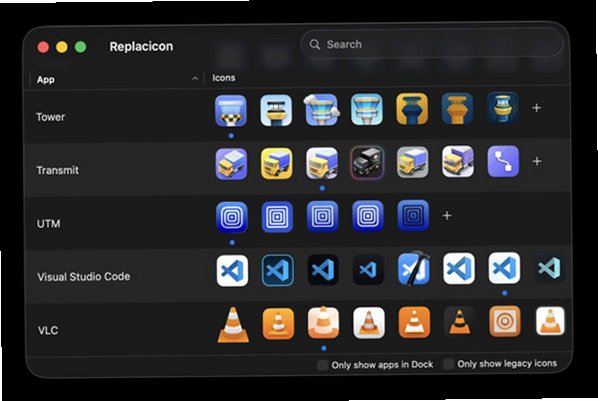Choose the sixth Transmit icon on white background
The image size is (598, 401).
458,162
